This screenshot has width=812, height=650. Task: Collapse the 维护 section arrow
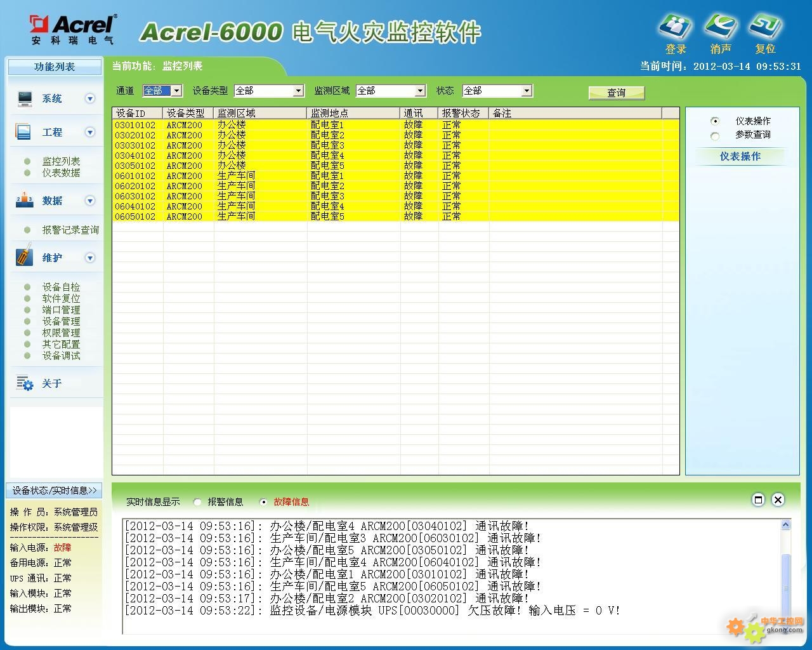(x=90, y=258)
